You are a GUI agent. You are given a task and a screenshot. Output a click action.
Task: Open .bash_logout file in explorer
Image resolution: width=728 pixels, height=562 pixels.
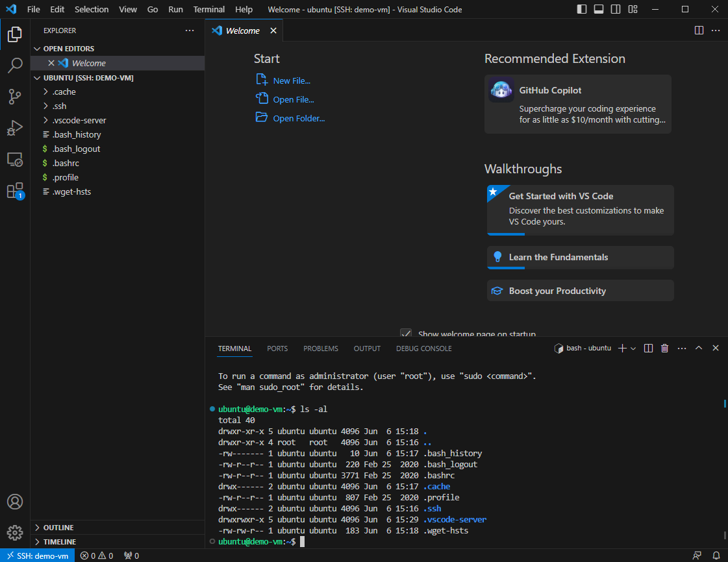[118, 149]
